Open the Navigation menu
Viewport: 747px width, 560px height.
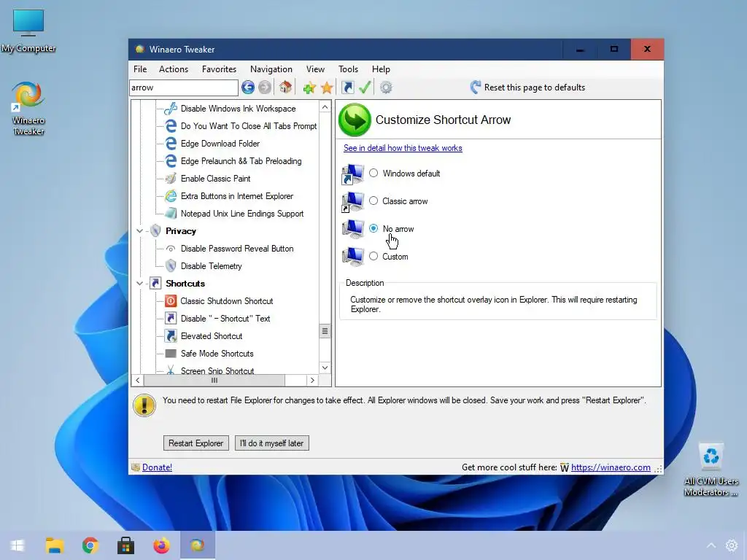[271, 69]
